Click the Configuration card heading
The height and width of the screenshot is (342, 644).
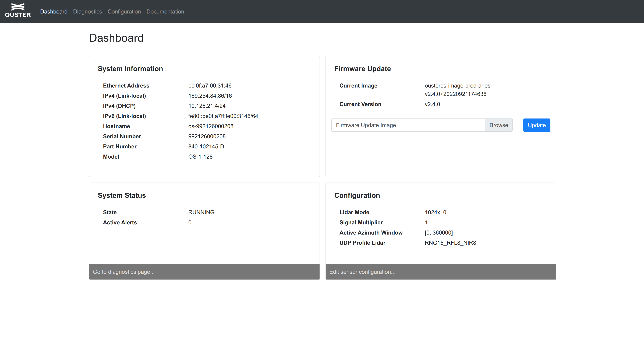tap(357, 195)
